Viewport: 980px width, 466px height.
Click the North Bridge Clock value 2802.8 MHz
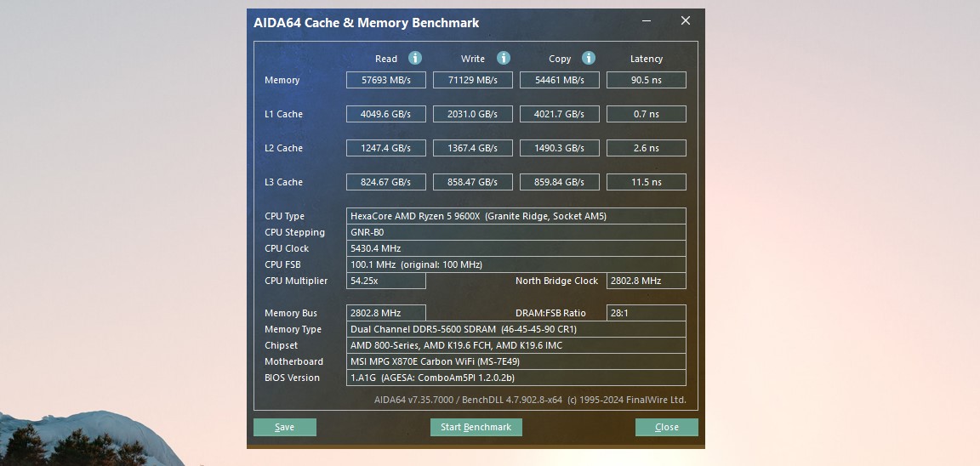pyautogui.click(x=647, y=281)
